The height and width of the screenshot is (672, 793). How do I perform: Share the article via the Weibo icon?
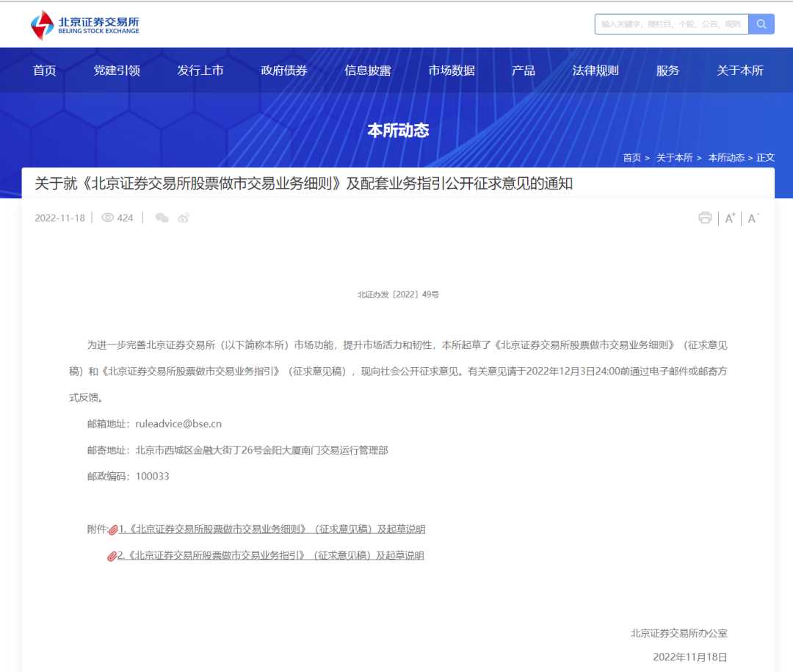tap(184, 218)
